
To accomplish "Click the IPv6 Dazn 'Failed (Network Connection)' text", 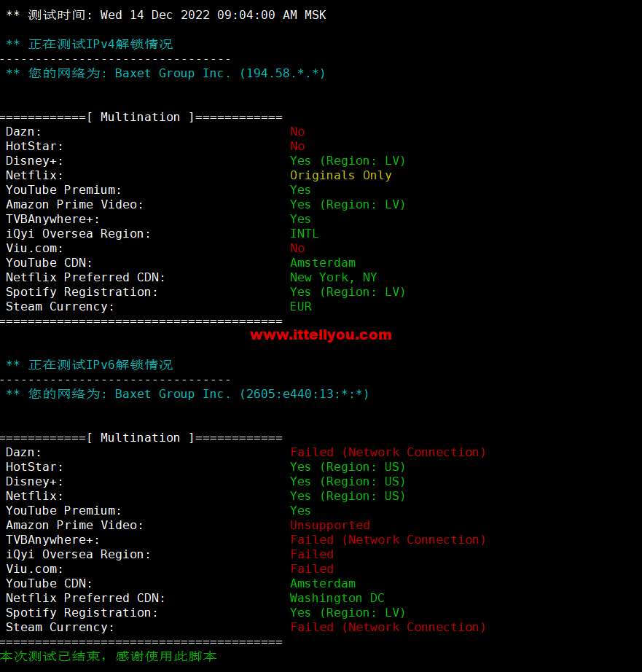I will point(388,452).
